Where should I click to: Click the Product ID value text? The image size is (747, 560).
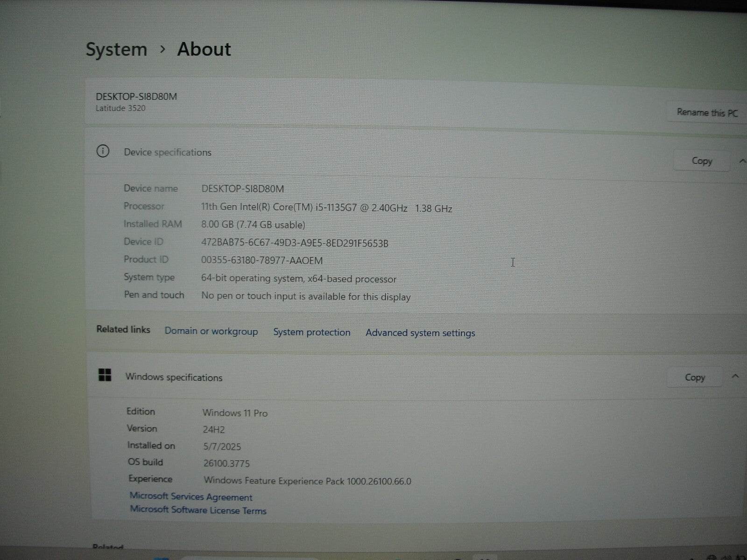pyautogui.click(x=262, y=260)
